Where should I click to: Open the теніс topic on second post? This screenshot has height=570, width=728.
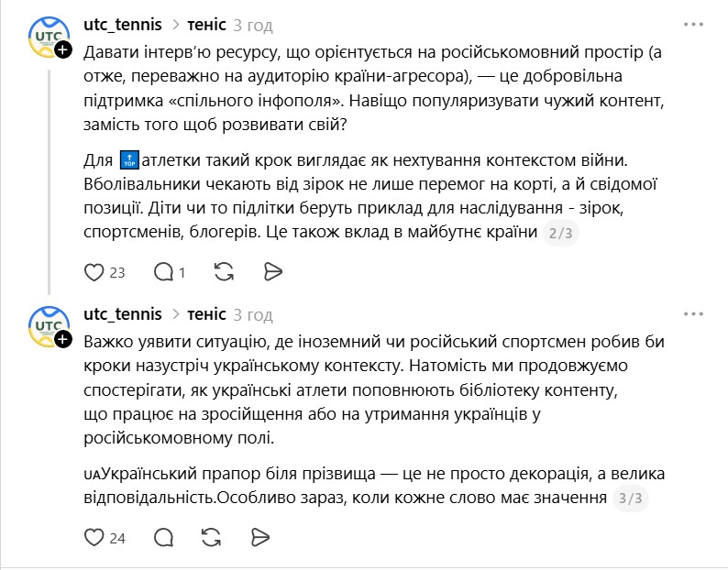[206, 314]
